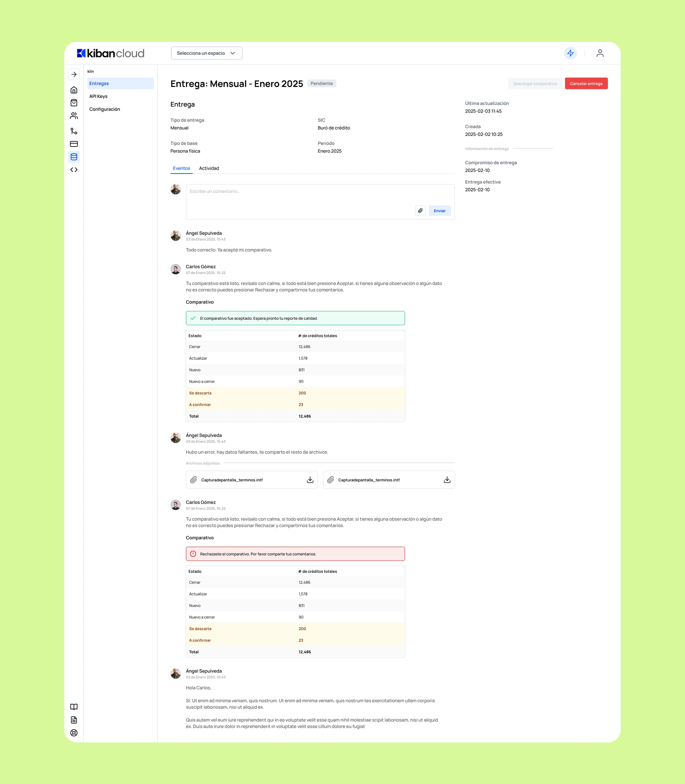Open the credit card icon in sidebar

point(74,144)
